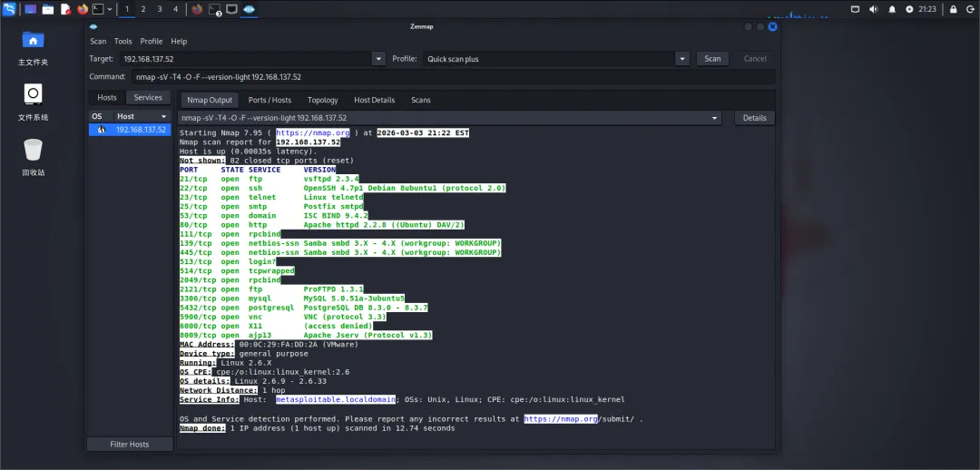This screenshot has height=470, width=980.
Task: Click the display tray icon
Action: pyautogui.click(x=856, y=9)
